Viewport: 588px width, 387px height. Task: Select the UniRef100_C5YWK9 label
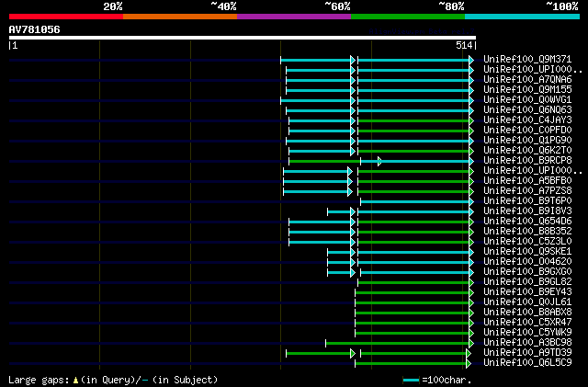527,333
